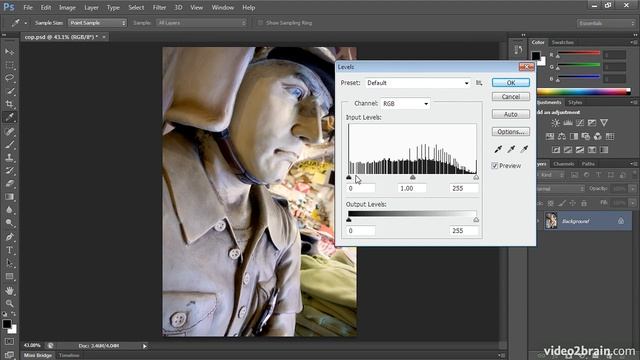This screenshot has width=640, height=360.
Task: Select the Crop tool
Action: tap(9, 104)
